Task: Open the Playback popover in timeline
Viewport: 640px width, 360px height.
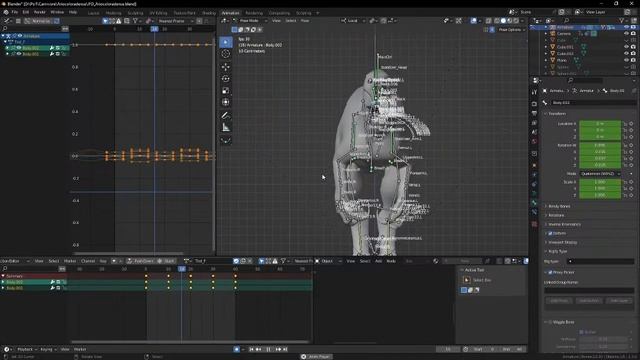Action: 27,349
